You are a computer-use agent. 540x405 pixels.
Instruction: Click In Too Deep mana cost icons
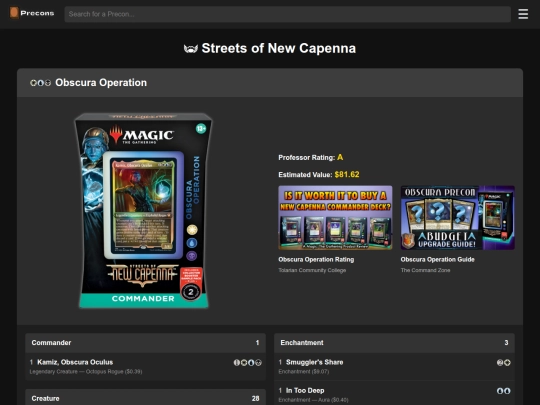[503, 391]
